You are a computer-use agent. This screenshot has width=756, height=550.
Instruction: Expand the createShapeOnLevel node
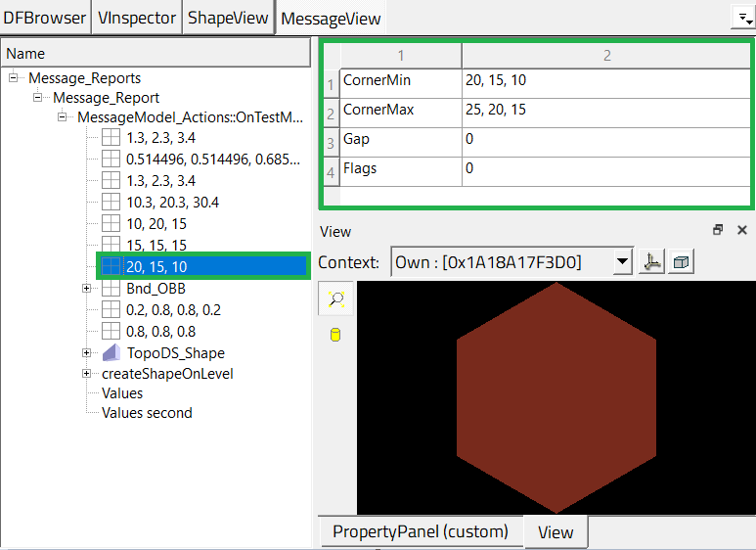point(86,374)
